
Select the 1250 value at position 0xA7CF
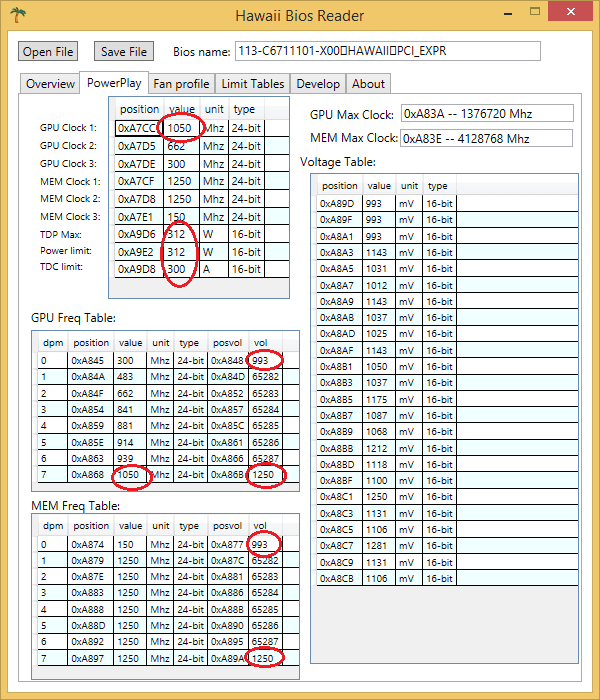(x=181, y=181)
